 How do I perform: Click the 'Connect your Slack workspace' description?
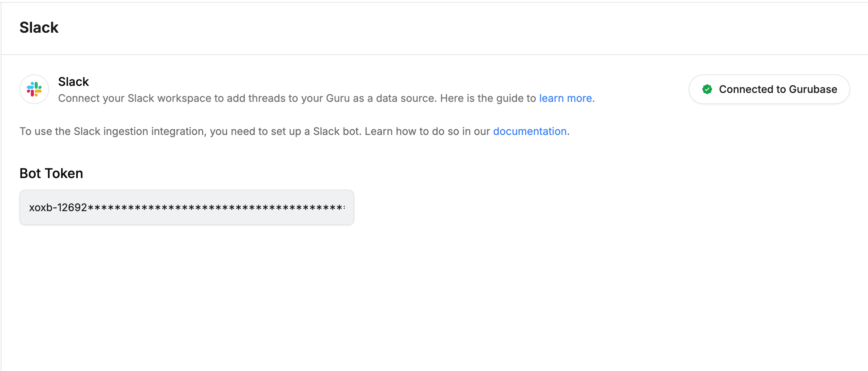click(x=326, y=98)
